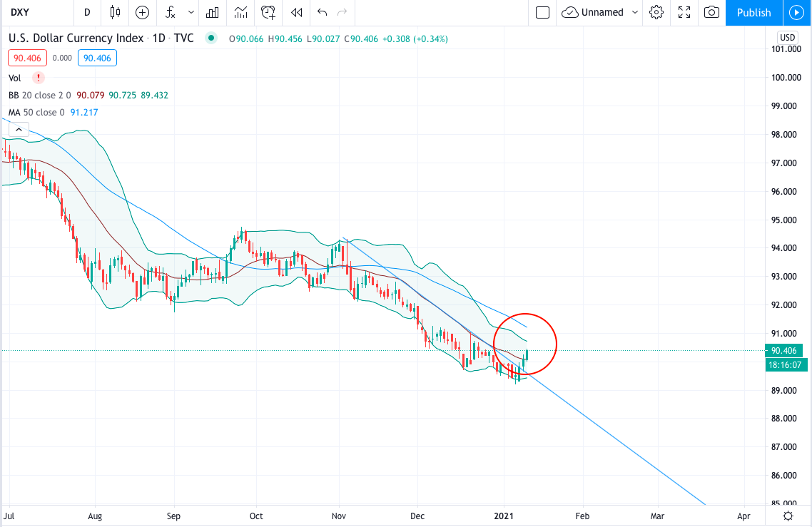Click the Publish button
The width and height of the screenshot is (812, 527).
753,13
